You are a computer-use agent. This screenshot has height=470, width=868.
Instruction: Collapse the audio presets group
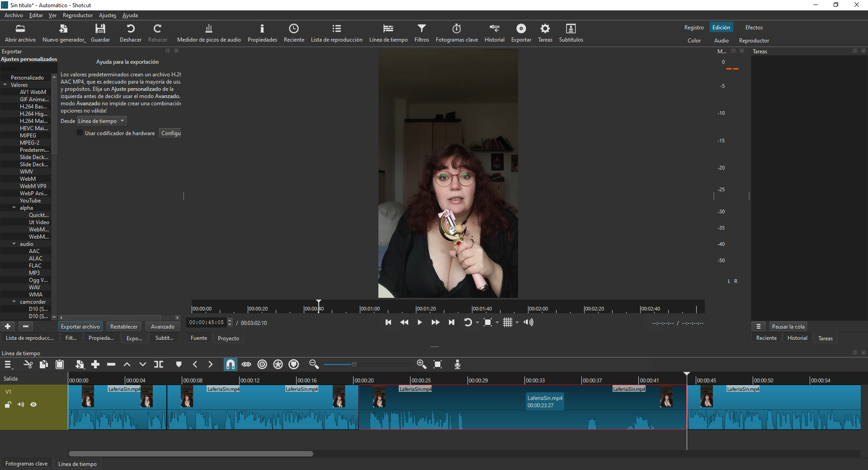click(x=14, y=244)
